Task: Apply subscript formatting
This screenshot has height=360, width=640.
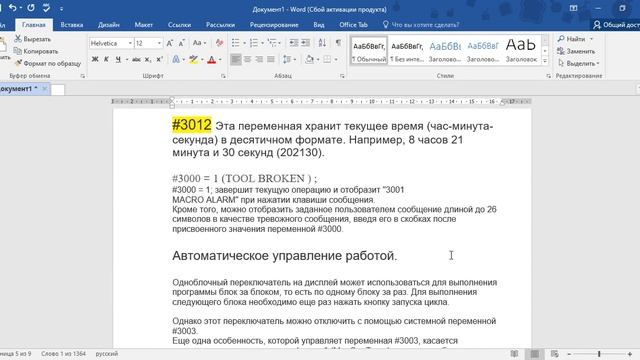Action: click(148, 60)
